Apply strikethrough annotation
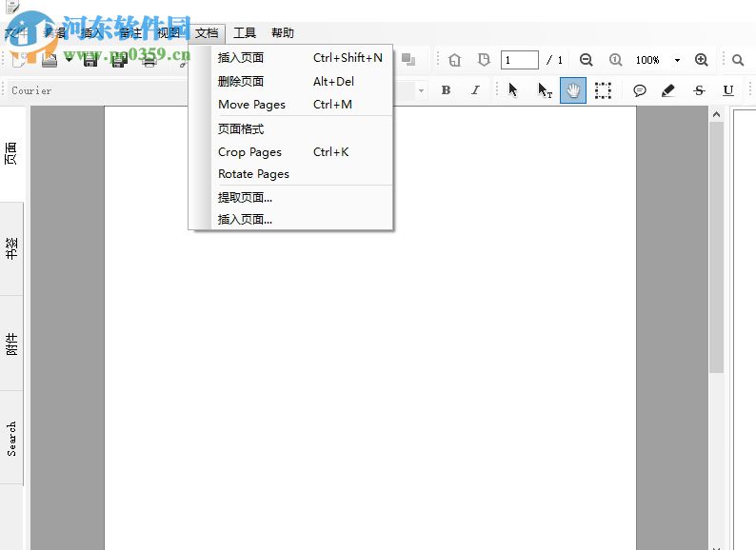The width and height of the screenshot is (756, 550). click(699, 90)
